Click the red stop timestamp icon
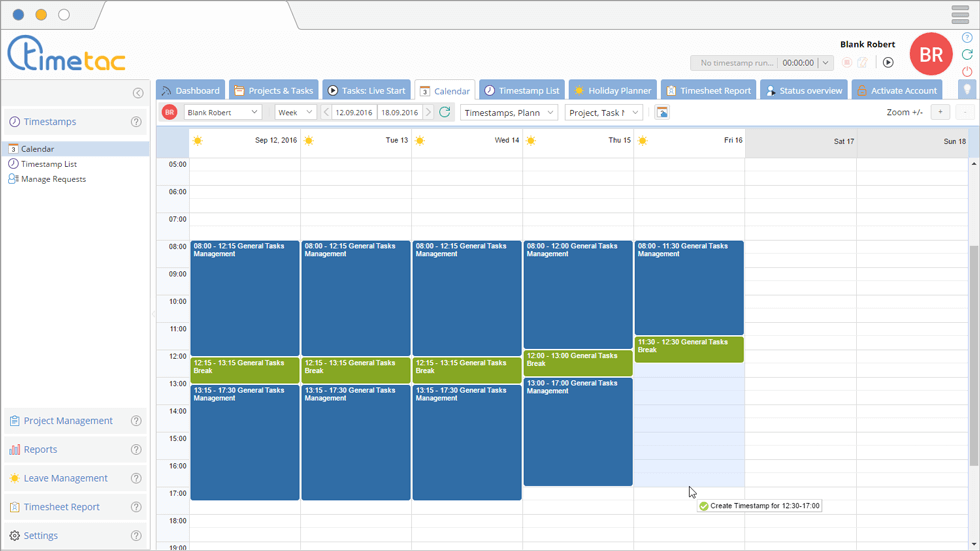 [847, 62]
